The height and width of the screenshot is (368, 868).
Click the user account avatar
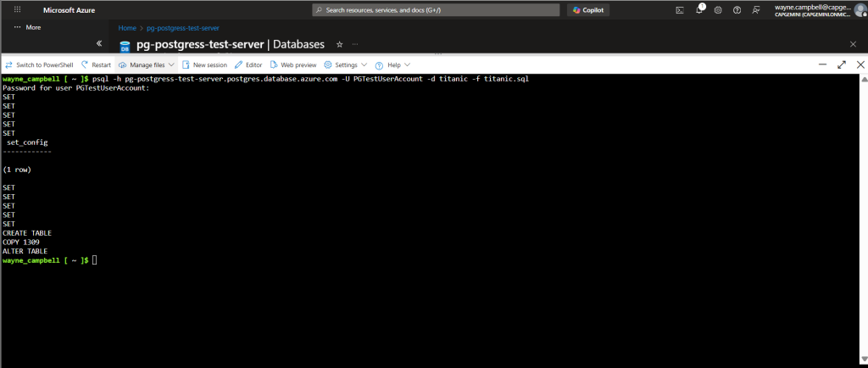coord(859,10)
